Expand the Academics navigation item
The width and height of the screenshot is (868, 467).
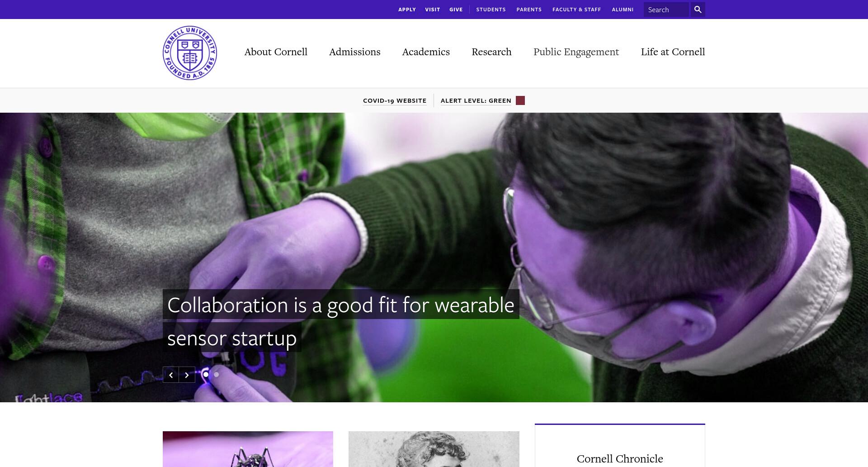pos(426,52)
